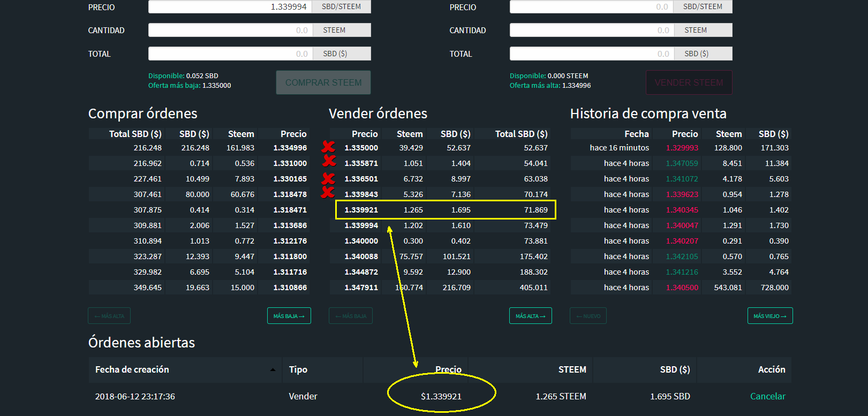The height and width of the screenshot is (416, 868).
Task: Focus the CANTIDAD field in the buy form
Action: pyautogui.click(x=230, y=31)
